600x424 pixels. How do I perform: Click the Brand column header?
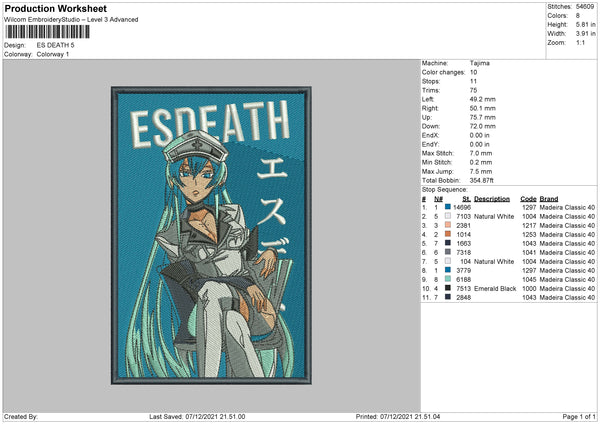(x=549, y=199)
